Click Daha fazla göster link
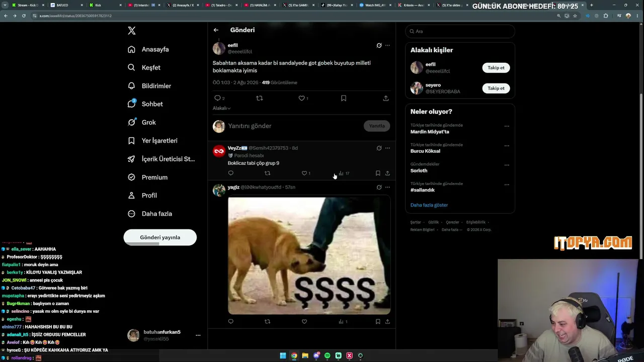 (x=429, y=205)
